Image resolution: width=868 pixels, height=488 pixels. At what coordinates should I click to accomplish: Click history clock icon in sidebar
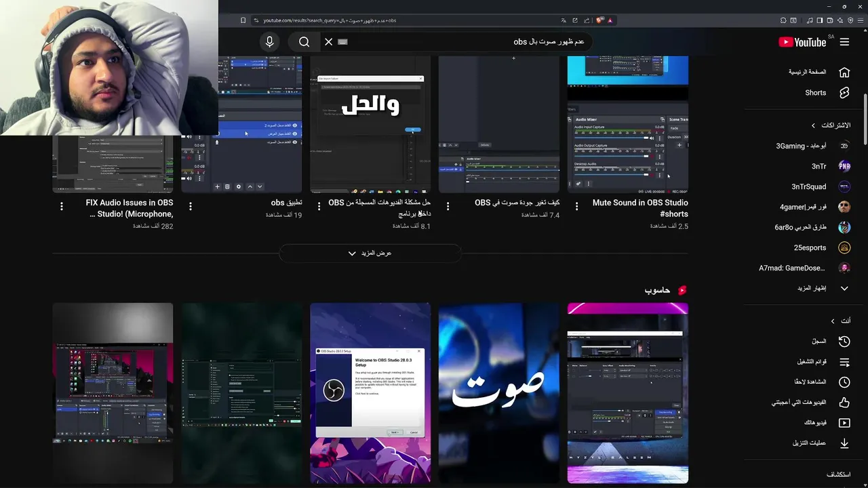[x=844, y=342]
